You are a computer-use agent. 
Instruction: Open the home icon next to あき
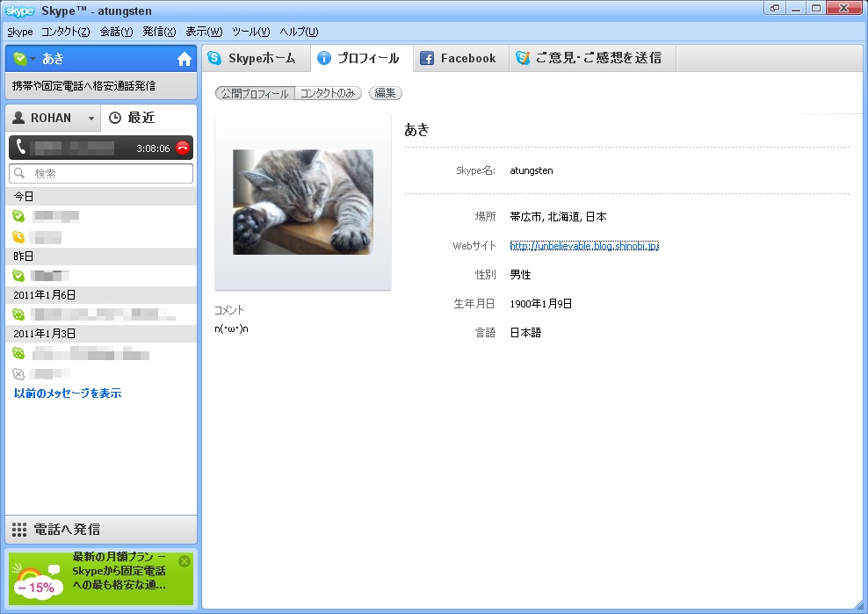click(184, 59)
